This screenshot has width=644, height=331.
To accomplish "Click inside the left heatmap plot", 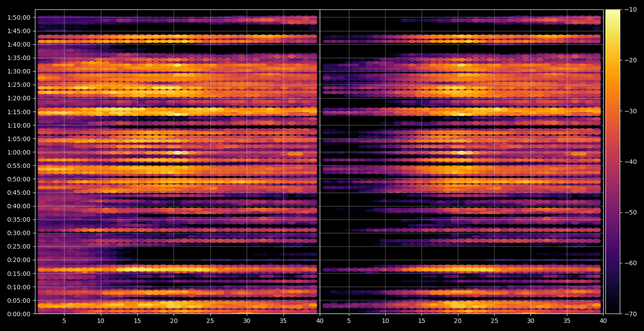I will point(177,162).
